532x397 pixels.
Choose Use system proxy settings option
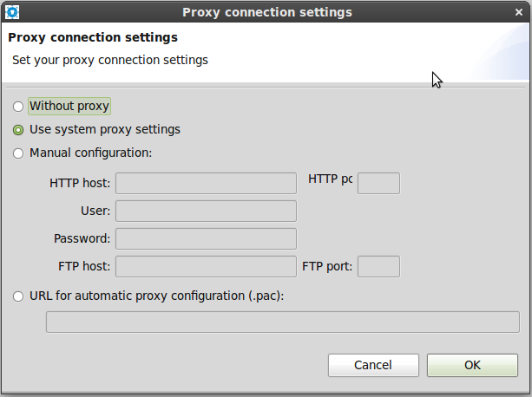click(18, 130)
